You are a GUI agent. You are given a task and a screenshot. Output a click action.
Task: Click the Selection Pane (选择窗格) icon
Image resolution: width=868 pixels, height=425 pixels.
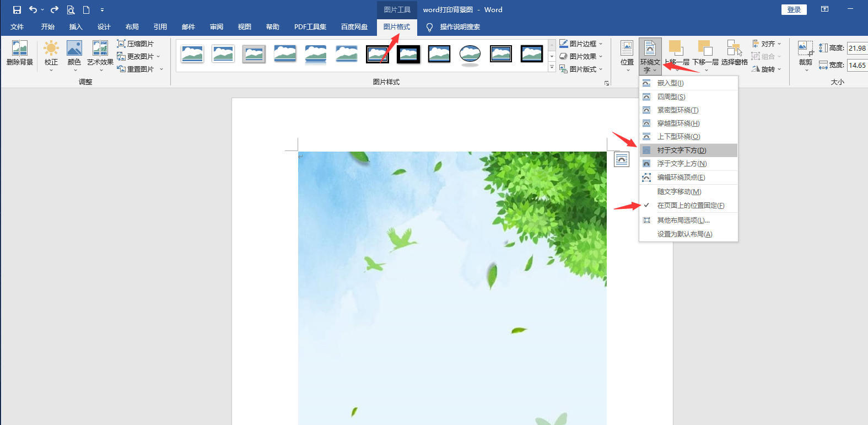pyautogui.click(x=734, y=49)
